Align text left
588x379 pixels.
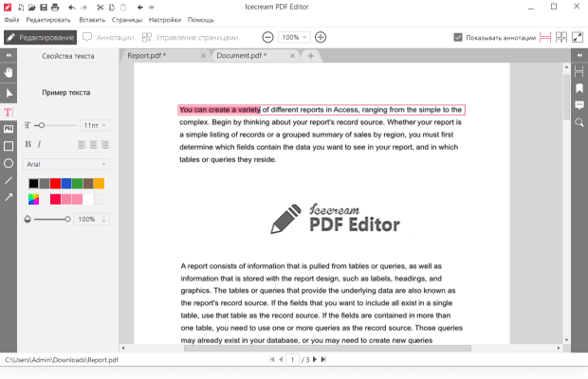click(82, 145)
